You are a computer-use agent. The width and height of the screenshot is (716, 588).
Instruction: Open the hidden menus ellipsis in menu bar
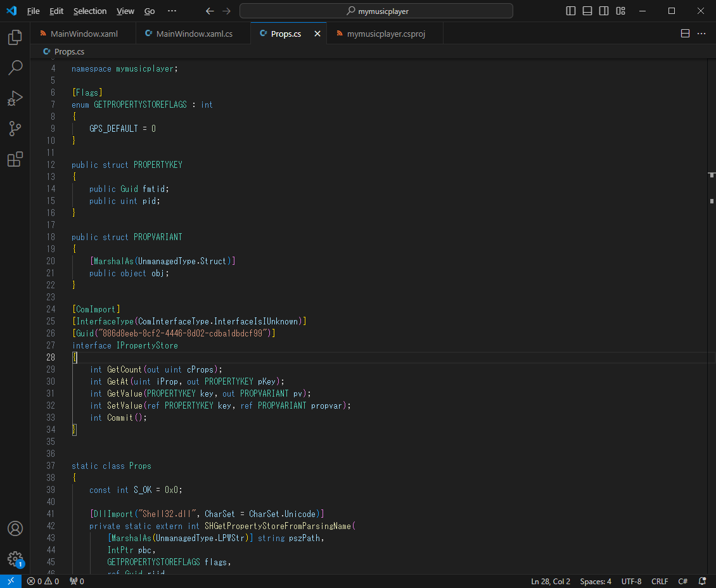172,11
